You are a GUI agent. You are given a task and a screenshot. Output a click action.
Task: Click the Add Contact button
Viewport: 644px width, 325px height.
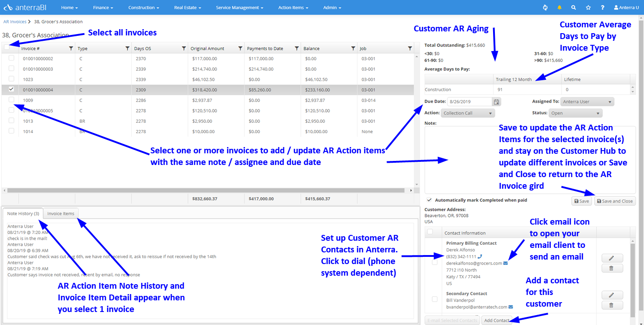pos(497,320)
